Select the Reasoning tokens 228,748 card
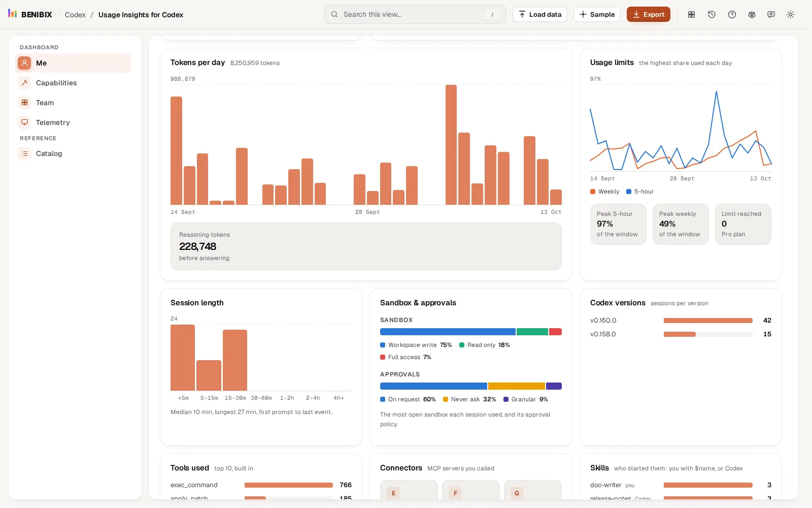812x508 pixels. click(x=366, y=246)
